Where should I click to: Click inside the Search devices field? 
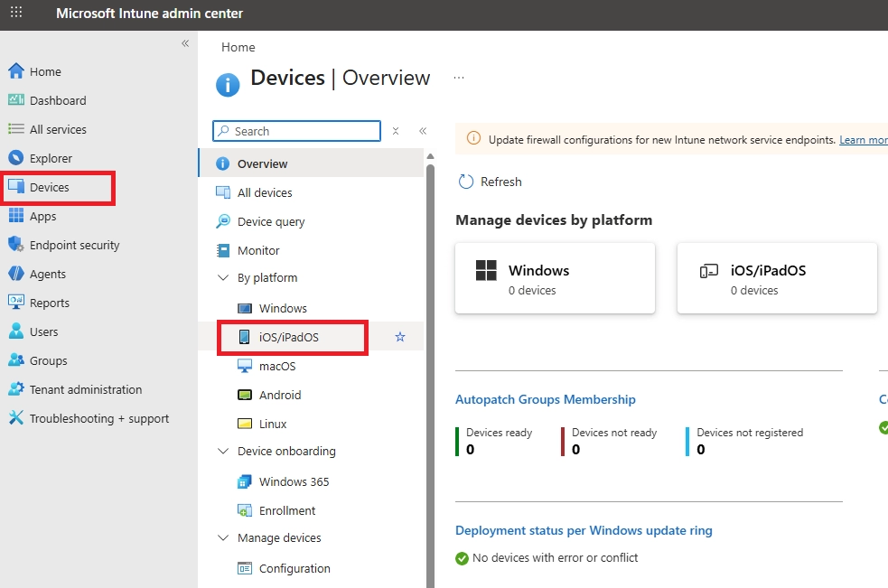[298, 131]
